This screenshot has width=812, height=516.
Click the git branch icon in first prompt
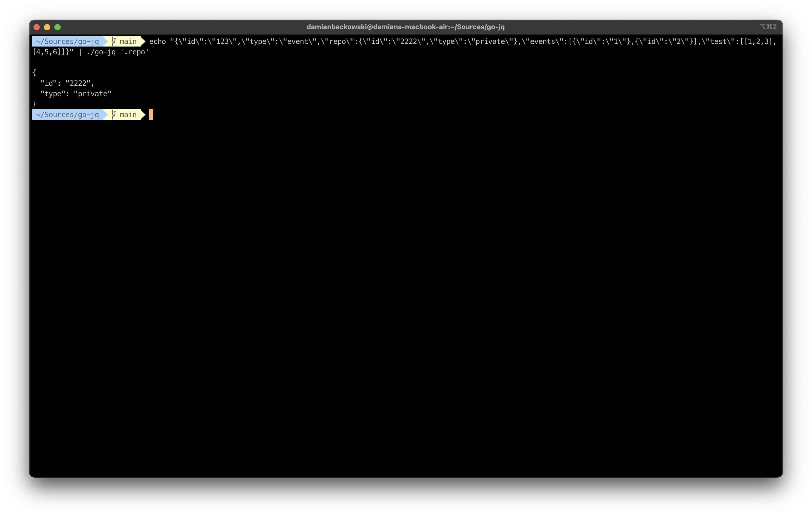tap(114, 42)
